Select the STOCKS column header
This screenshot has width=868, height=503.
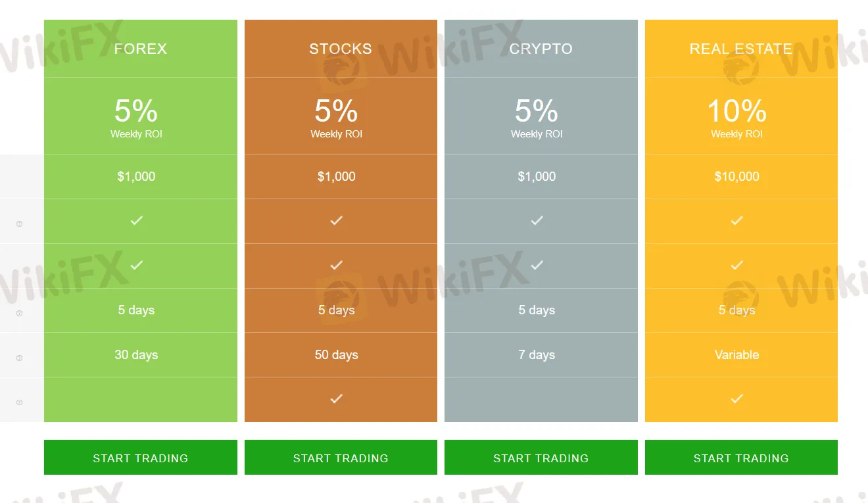click(x=340, y=48)
